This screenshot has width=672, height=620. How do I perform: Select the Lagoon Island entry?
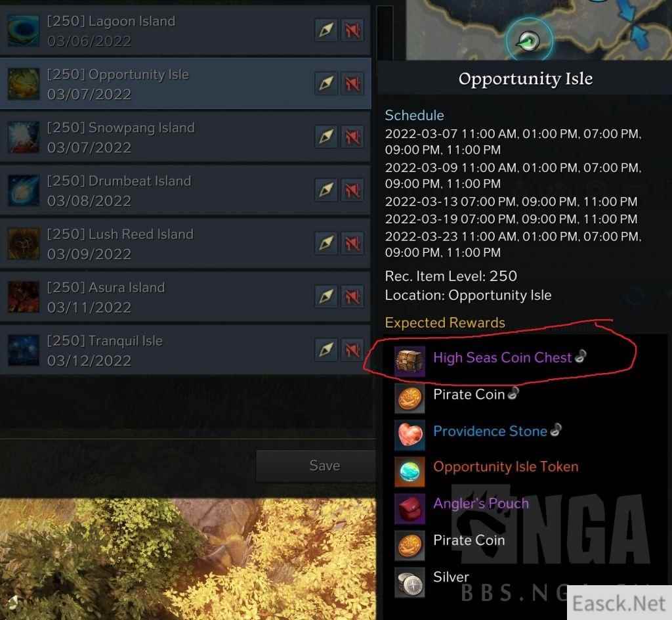pyautogui.click(x=185, y=30)
